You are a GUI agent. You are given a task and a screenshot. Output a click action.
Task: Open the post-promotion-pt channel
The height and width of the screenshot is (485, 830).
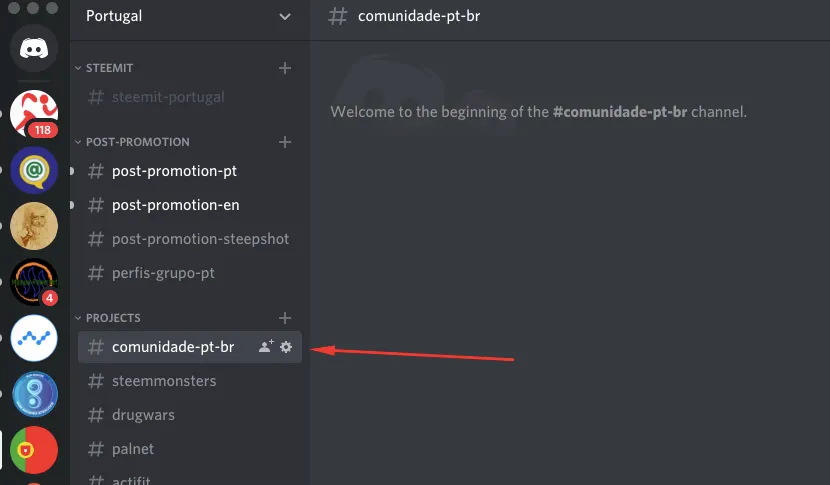(174, 171)
